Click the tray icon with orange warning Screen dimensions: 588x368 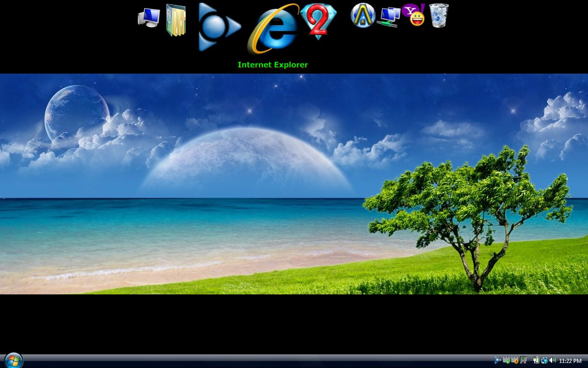pos(515,360)
